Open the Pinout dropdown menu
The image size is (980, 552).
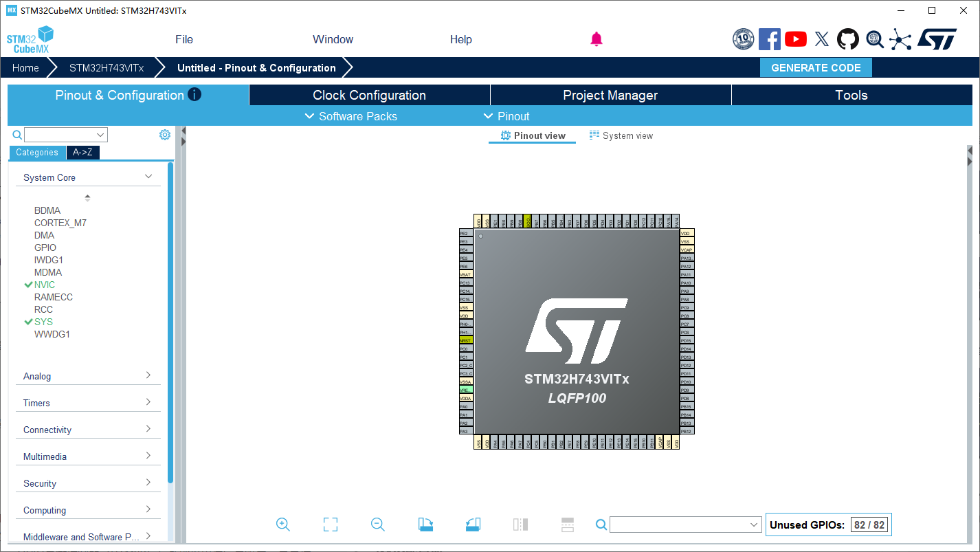pos(506,116)
